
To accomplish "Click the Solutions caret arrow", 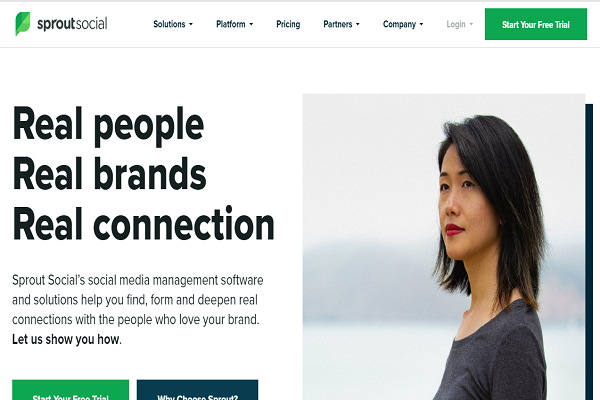I will pyautogui.click(x=191, y=24).
